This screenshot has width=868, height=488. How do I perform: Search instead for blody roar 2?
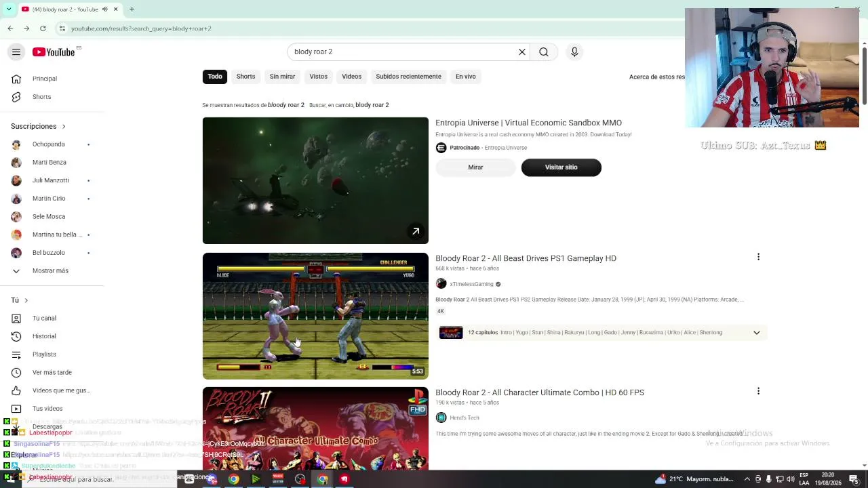[x=372, y=105]
